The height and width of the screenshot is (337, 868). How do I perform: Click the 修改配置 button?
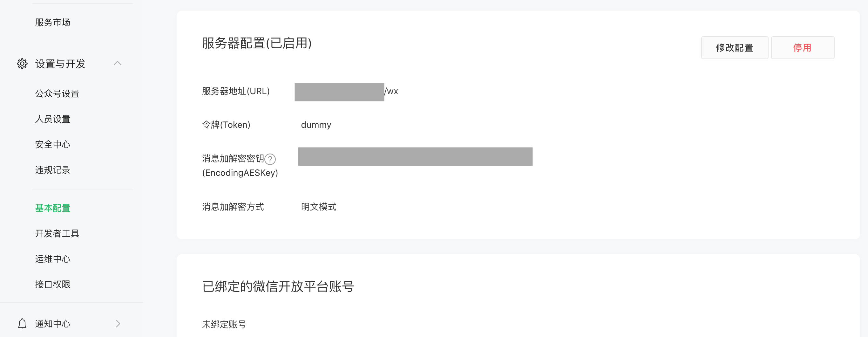[735, 48]
